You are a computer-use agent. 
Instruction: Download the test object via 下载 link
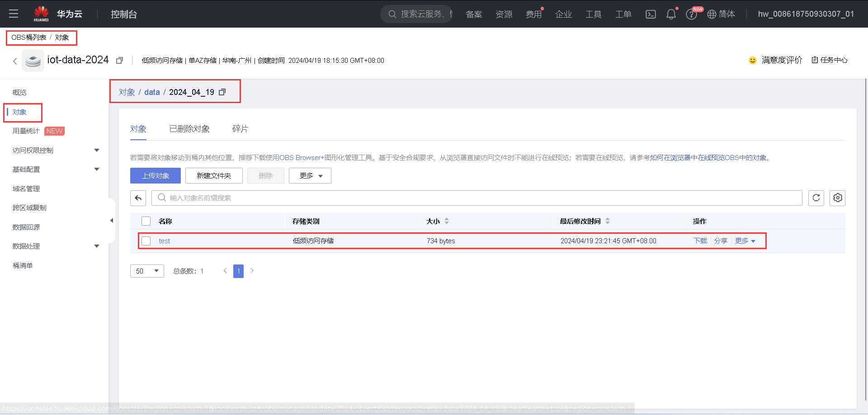click(699, 241)
